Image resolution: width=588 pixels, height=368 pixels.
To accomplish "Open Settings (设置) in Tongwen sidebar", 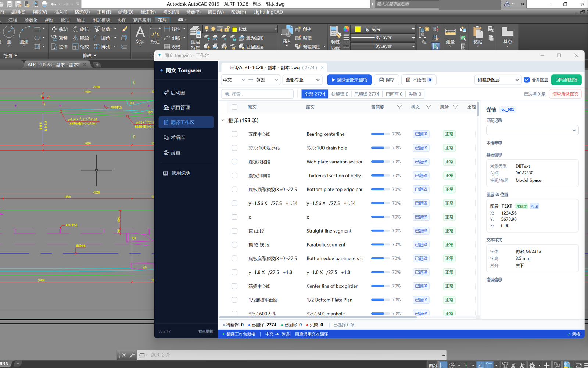I will pos(186,152).
